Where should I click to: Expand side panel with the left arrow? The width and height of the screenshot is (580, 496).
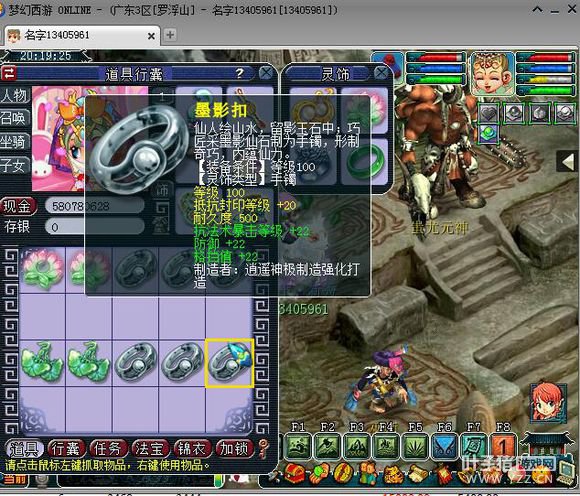tap(568, 162)
